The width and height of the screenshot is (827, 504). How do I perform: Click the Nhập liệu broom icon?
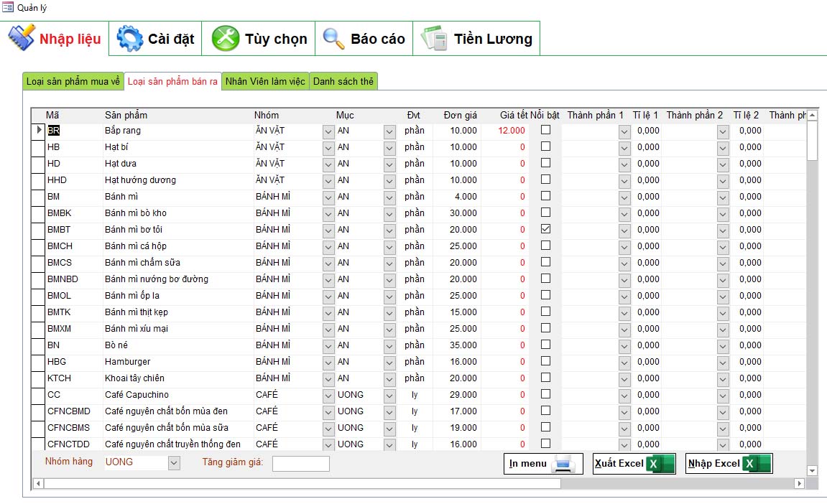22,38
